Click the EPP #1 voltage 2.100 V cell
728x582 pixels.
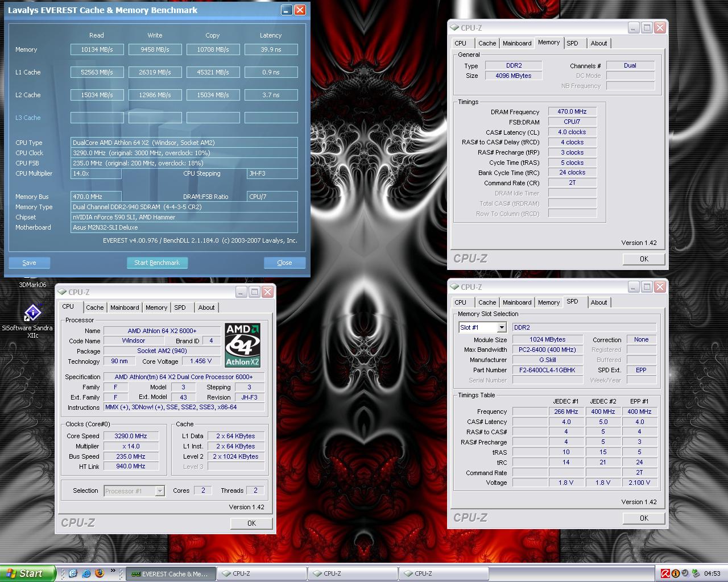640,483
